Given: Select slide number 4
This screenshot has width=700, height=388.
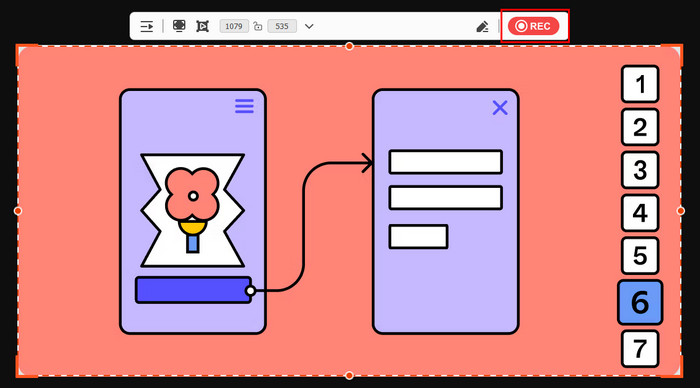Looking at the screenshot, I should [640, 213].
